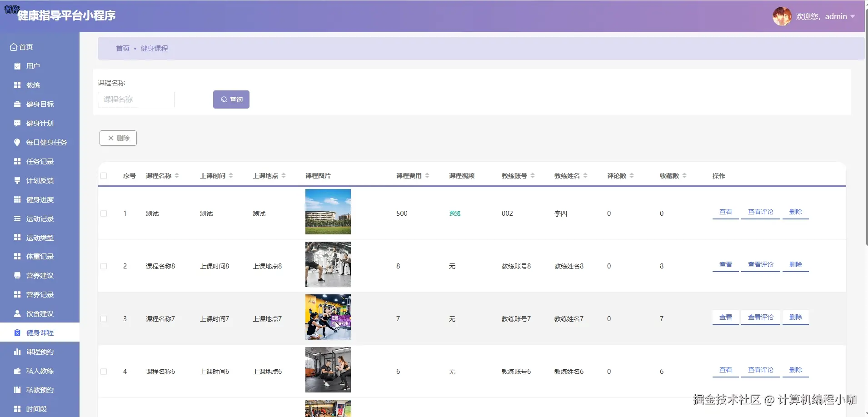The image size is (868, 417).
Task: Open the 课程名称8 gym image thumbnail
Action: click(328, 264)
